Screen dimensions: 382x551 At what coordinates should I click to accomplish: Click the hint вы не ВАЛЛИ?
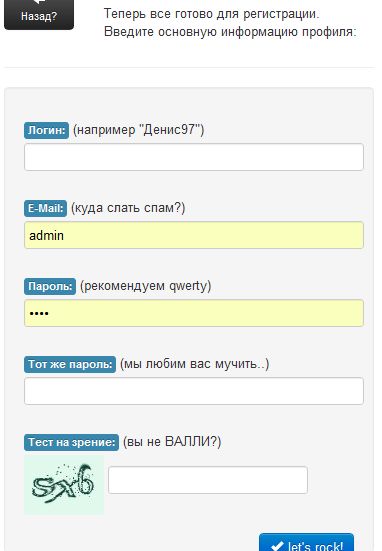pos(172,442)
